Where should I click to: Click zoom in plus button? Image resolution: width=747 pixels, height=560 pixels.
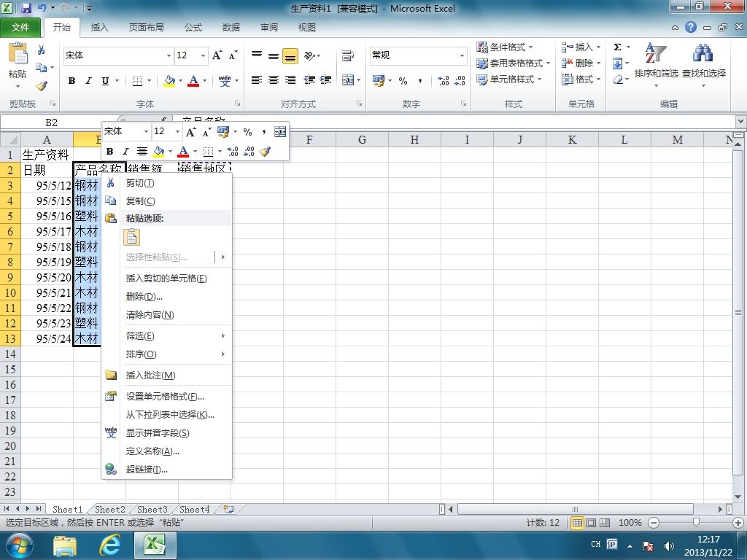[739, 522]
